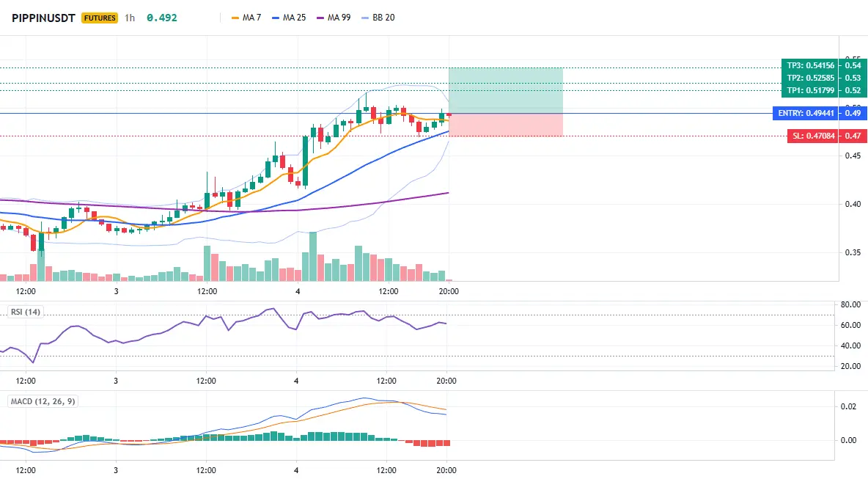The image size is (868, 479).
Task: Click the TP3: 0.54156 label
Action: pyautogui.click(x=810, y=65)
